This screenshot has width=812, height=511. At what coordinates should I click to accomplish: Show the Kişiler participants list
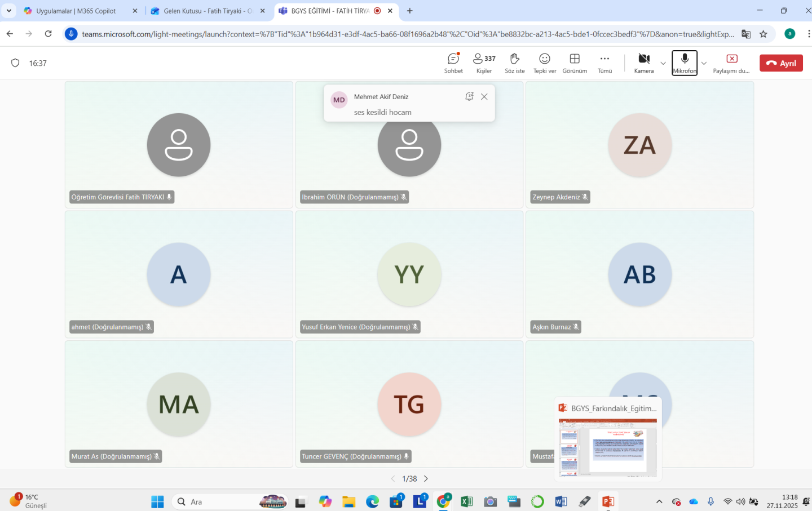[484, 63]
